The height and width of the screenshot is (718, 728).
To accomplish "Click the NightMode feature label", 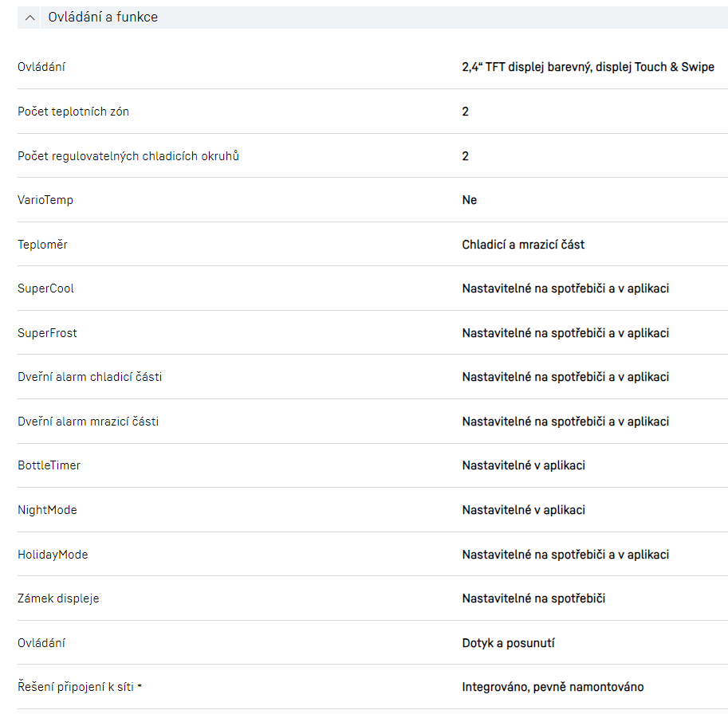I will click(x=47, y=510).
